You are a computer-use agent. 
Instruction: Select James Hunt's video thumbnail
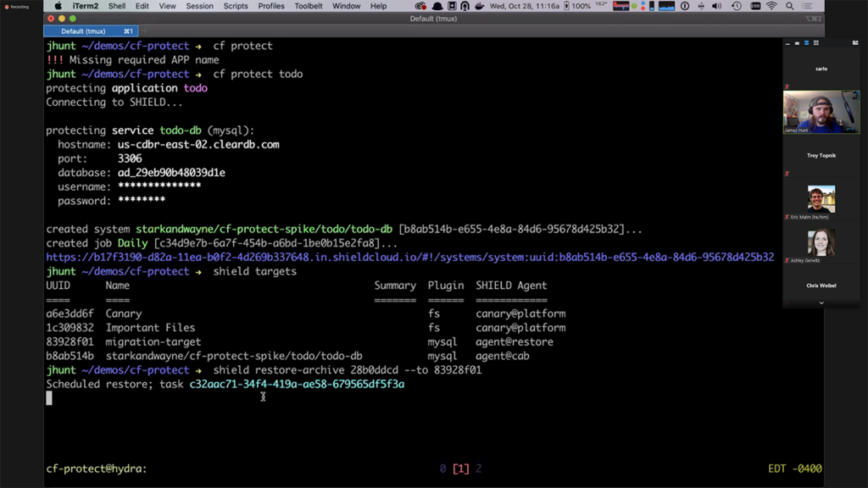tap(821, 113)
